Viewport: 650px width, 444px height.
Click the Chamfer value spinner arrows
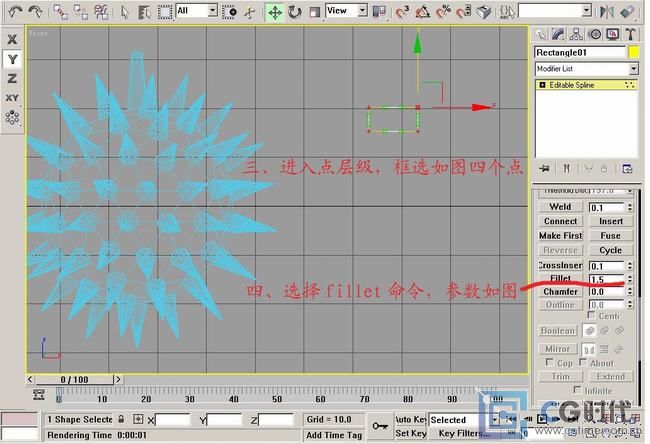[x=630, y=291]
